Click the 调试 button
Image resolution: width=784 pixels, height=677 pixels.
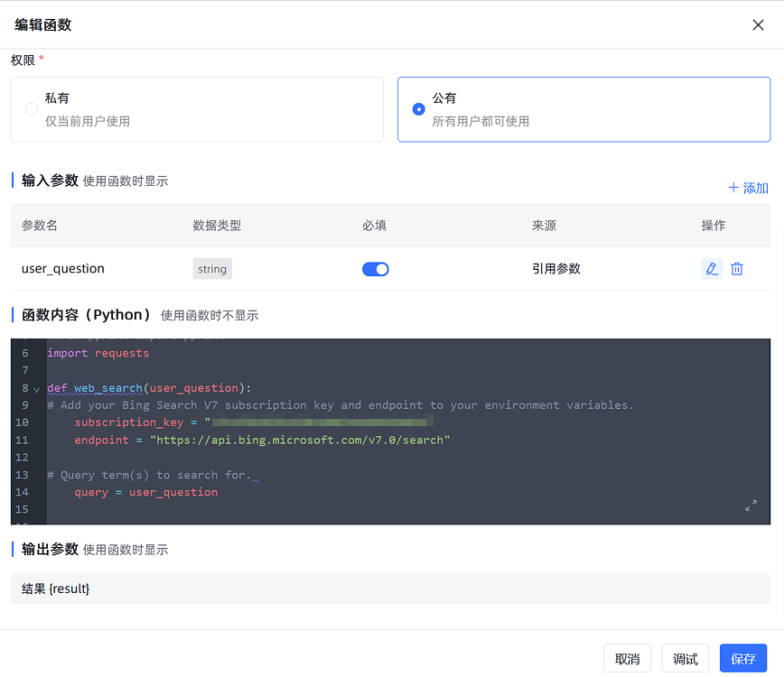tap(685, 659)
